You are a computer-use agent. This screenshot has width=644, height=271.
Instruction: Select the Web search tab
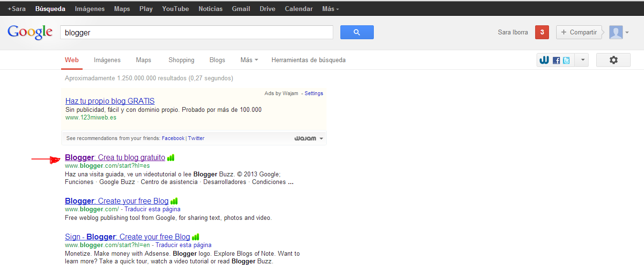(x=72, y=60)
